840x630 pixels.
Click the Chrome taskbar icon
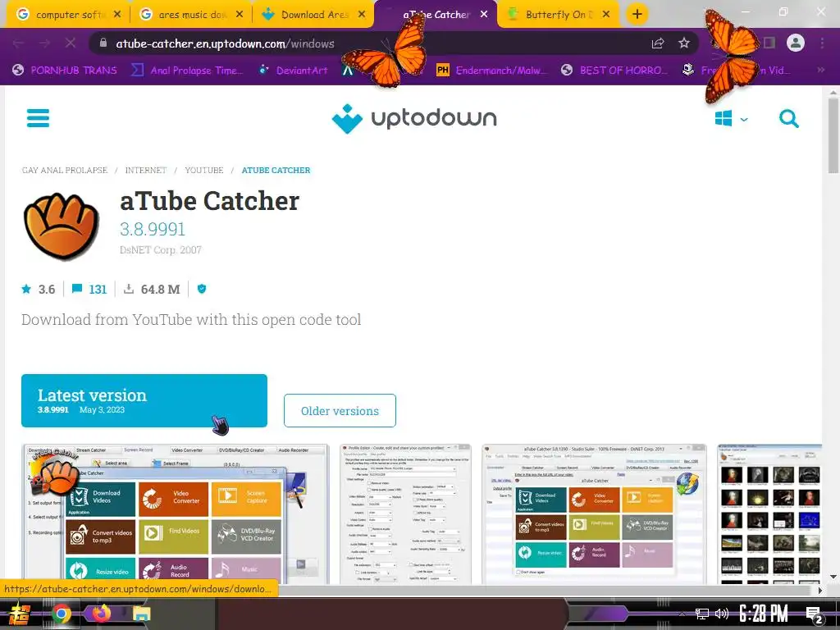(61, 614)
